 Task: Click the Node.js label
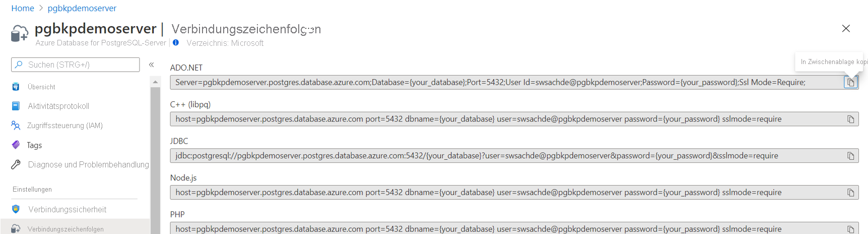pyautogui.click(x=183, y=178)
